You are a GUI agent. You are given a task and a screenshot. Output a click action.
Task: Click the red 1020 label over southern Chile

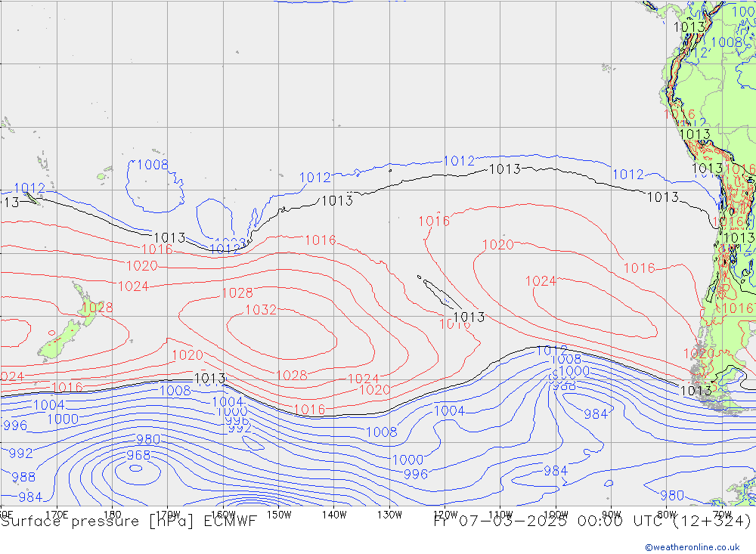[x=698, y=354]
